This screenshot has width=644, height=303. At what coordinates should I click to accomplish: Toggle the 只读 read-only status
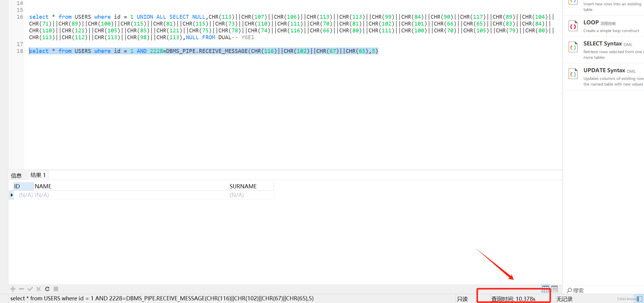click(x=462, y=299)
